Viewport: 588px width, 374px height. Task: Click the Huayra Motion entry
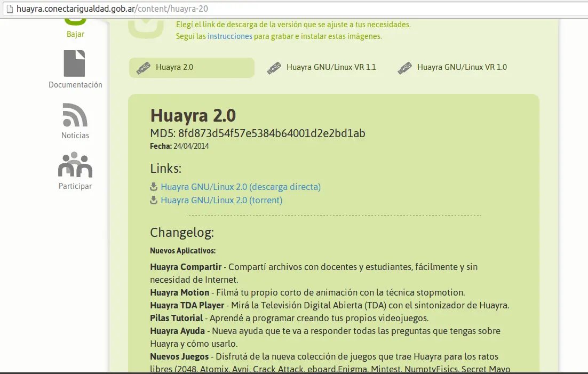(x=307, y=292)
